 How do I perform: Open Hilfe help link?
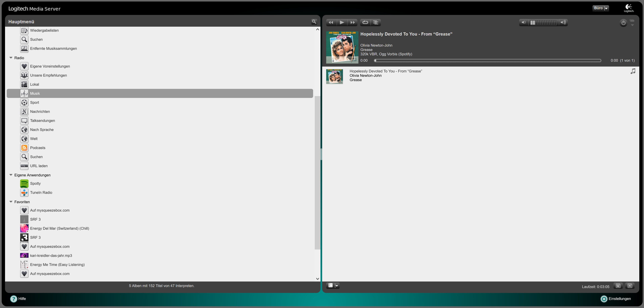pos(22,299)
